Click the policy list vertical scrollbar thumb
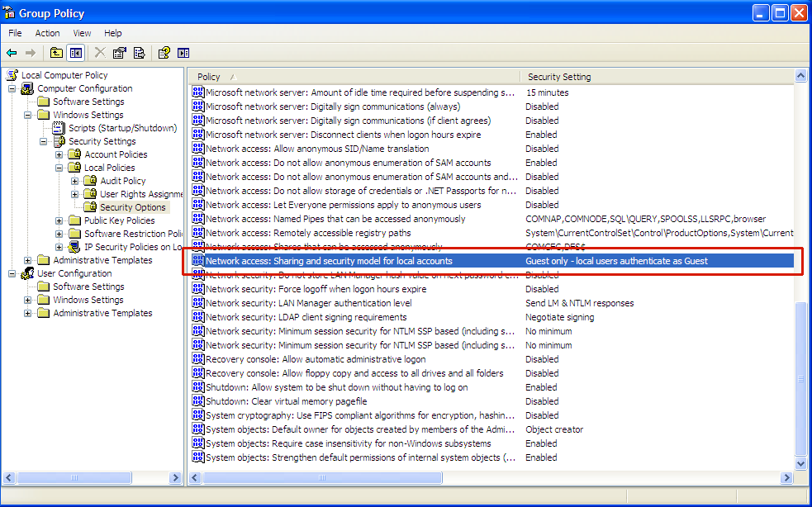This screenshot has width=812, height=507. tap(800, 378)
